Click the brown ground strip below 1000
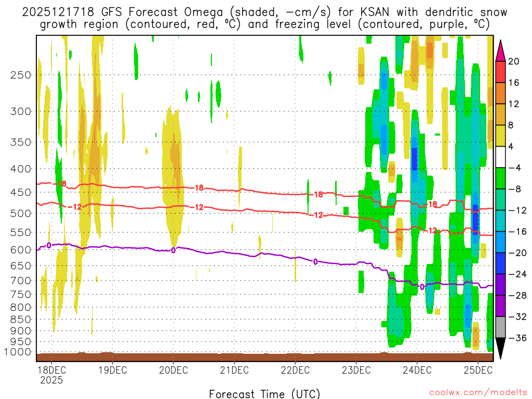This screenshot has width=532, height=399. point(264,356)
